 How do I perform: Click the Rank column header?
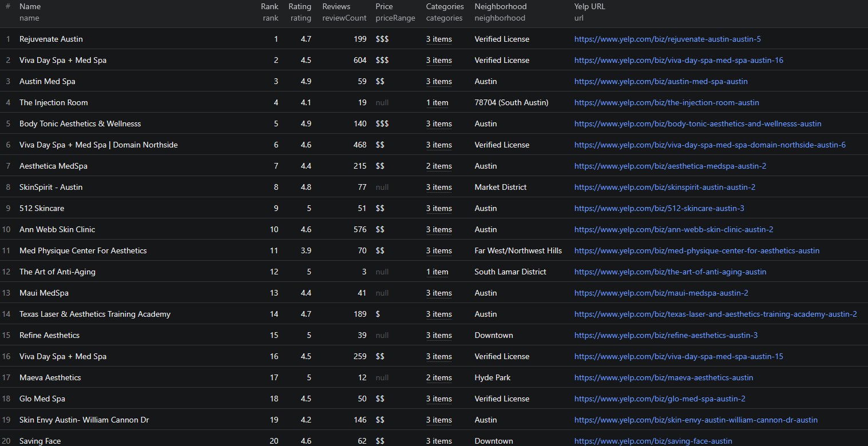point(269,6)
